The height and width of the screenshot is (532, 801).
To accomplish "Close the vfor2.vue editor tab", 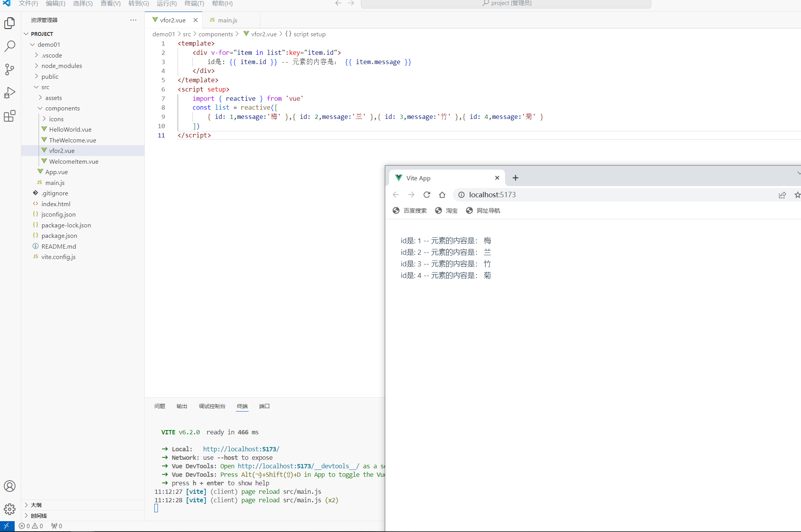I will [x=195, y=20].
